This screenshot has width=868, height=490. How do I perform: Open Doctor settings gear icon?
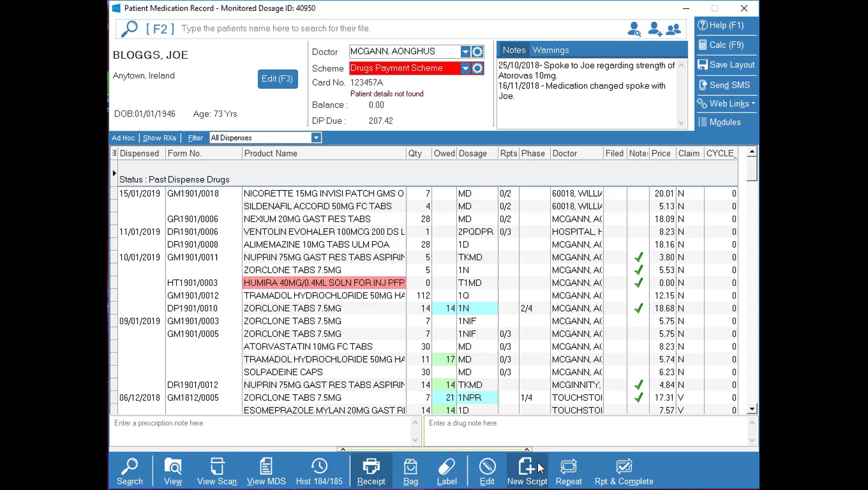click(477, 52)
